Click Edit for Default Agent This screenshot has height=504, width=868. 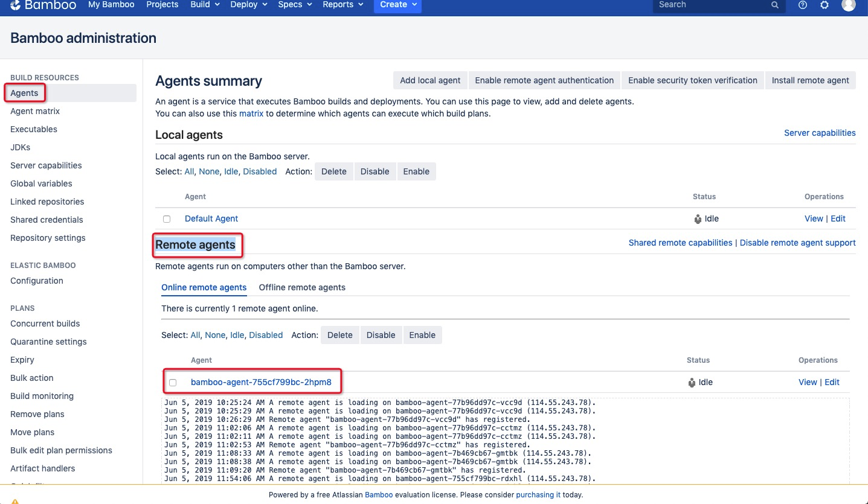coord(838,219)
